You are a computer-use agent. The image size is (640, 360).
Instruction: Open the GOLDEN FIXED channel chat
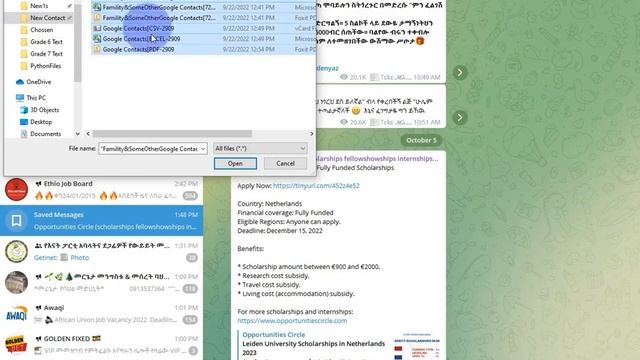tap(101, 344)
